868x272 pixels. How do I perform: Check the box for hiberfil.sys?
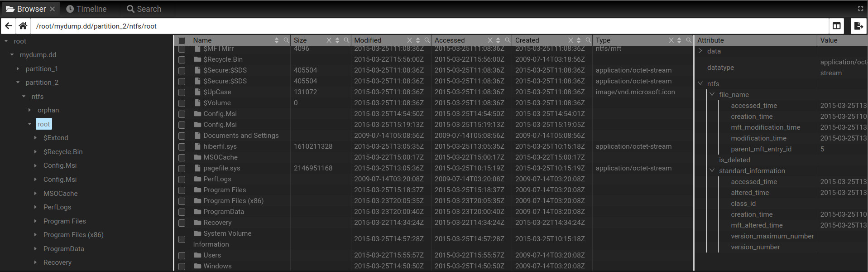click(x=182, y=146)
